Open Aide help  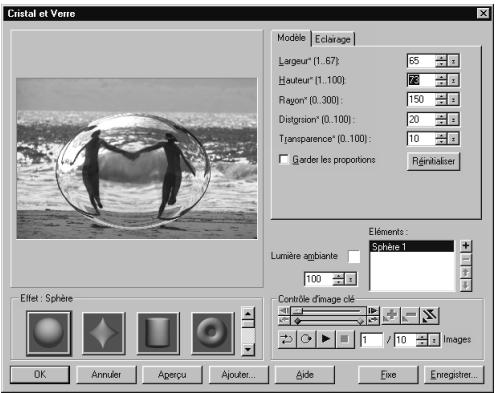[x=305, y=375]
